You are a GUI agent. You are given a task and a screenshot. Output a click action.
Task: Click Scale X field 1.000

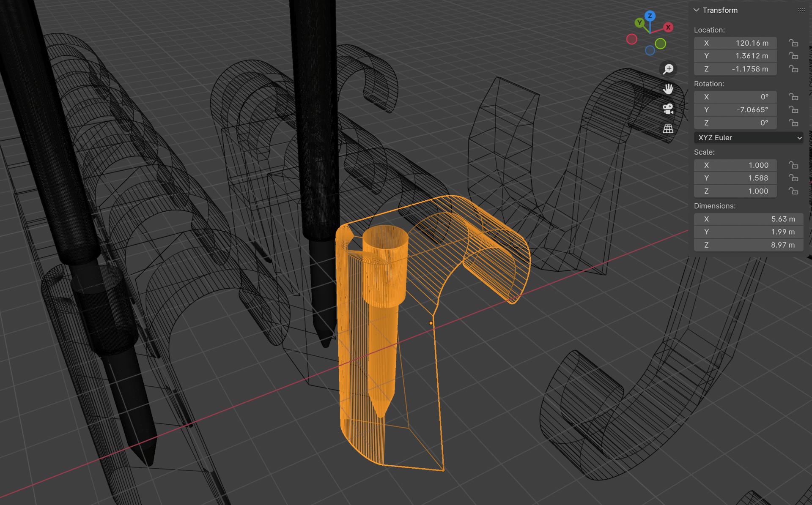[735, 165]
